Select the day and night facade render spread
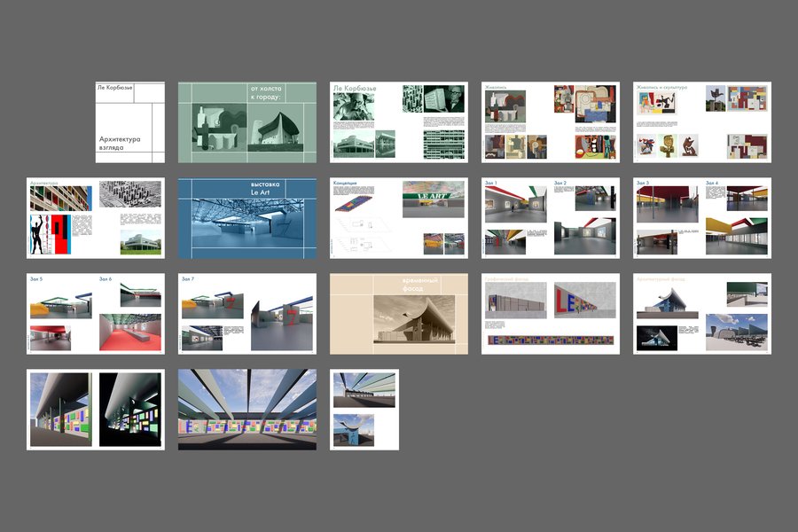Viewport: 798px width, 532px height. pos(96,410)
